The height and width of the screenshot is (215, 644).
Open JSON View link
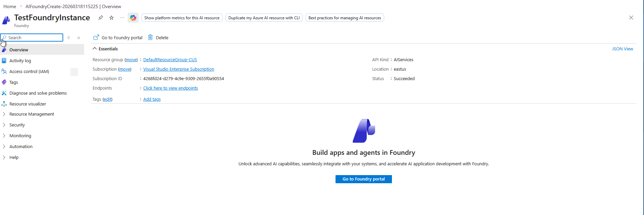pos(623,49)
